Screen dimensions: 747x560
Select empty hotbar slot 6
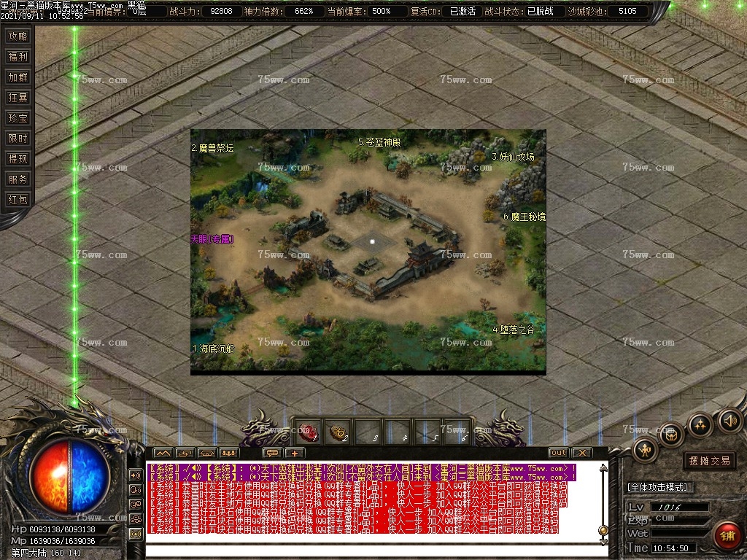click(x=458, y=432)
